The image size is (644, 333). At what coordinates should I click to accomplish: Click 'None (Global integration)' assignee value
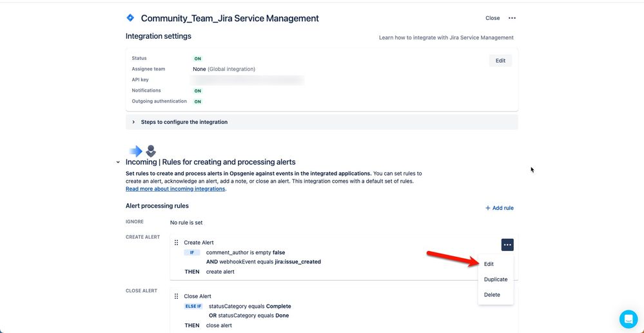click(x=224, y=69)
